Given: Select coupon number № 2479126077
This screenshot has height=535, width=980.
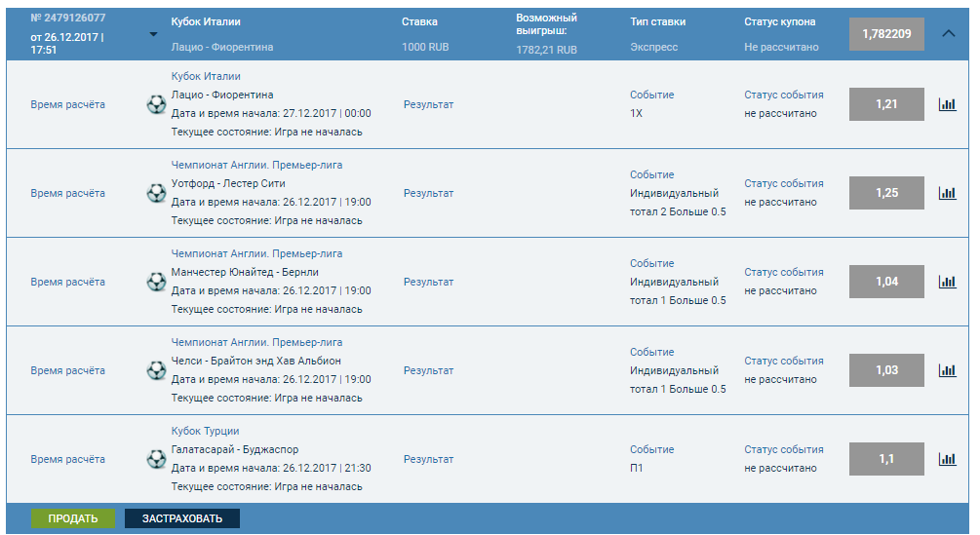Looking at the screenshot, I should pyautogui.click(x=68, y=18).
